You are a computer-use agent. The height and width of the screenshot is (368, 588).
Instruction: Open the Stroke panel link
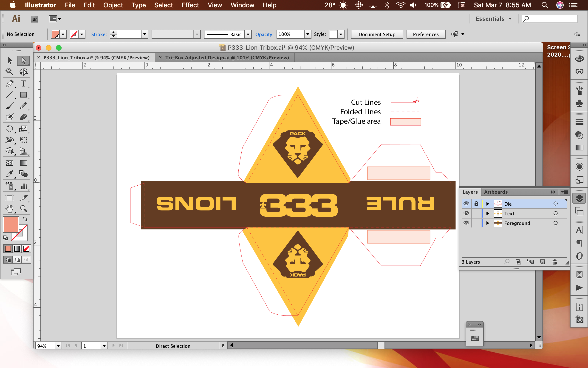99,34
